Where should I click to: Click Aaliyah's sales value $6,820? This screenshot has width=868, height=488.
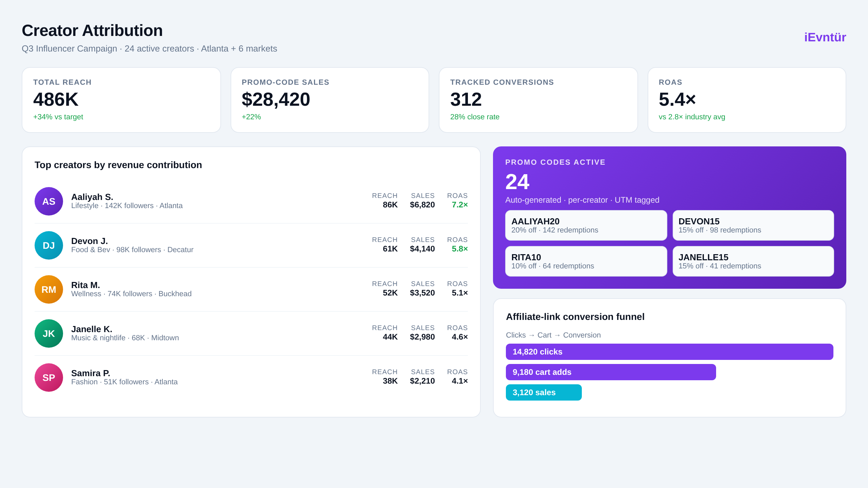[x=422, y=205]
